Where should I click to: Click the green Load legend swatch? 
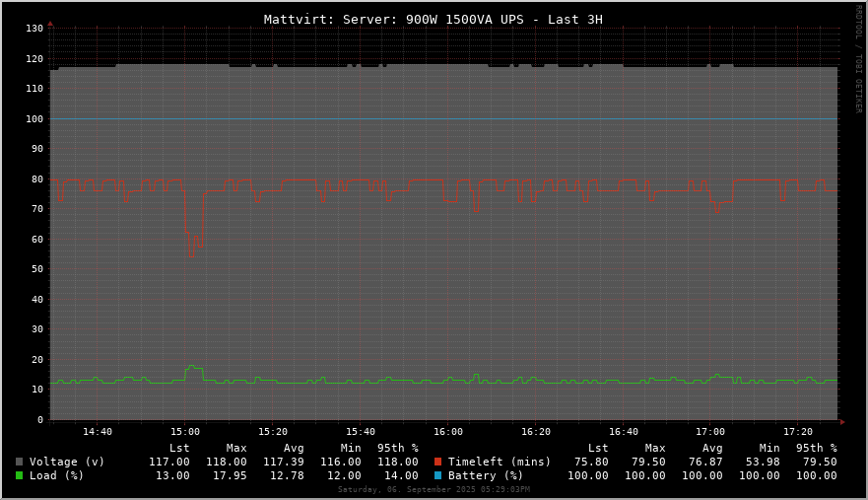point(20,475)
